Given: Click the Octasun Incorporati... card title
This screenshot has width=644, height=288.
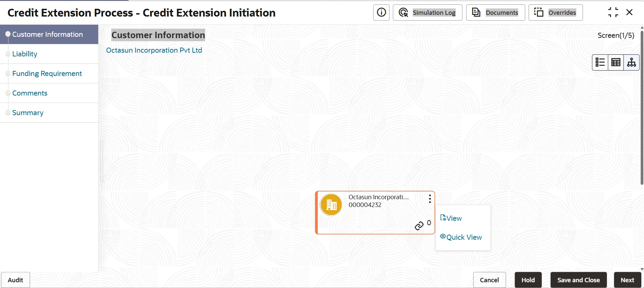Looking at the screenshot, I should (379, 197).
